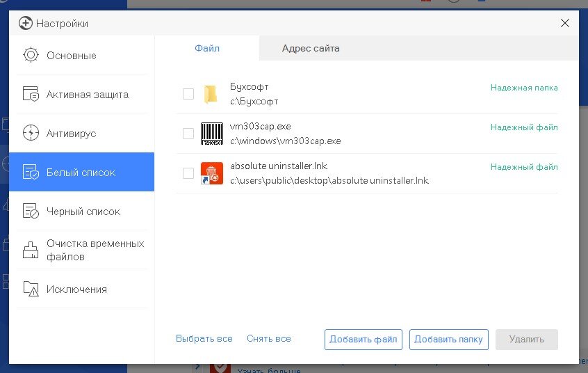Image resolution: width=588 pixels, height=373 pixels.
Task: Click path c:\users\public\desktop\absolute uninstaller.lnk
Action: [x=329, y=180]
